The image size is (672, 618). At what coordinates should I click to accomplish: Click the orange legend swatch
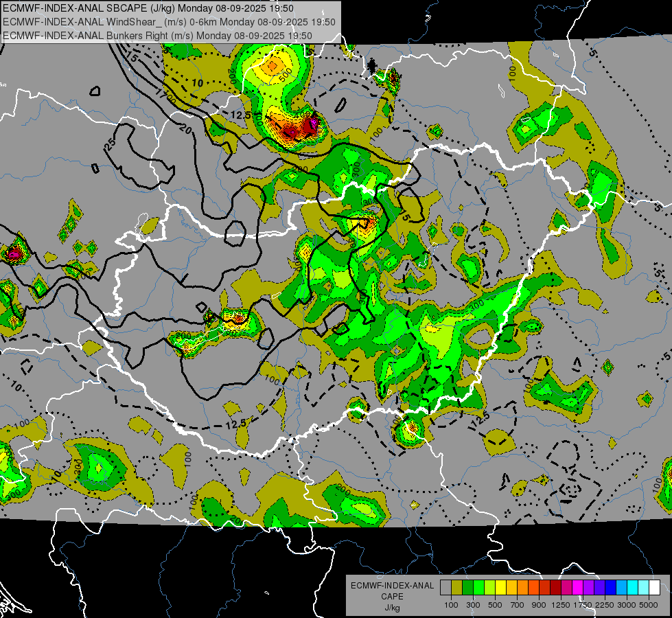522,588
